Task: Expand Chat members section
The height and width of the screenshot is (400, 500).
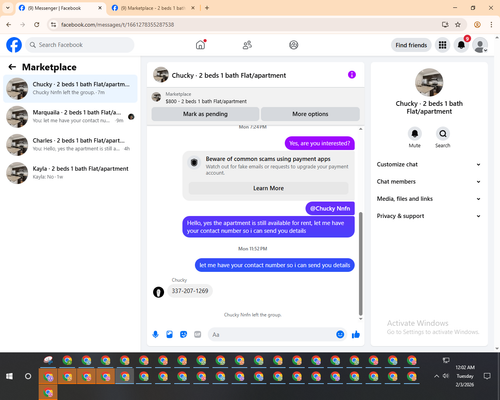Action: (x=429, y=182)
